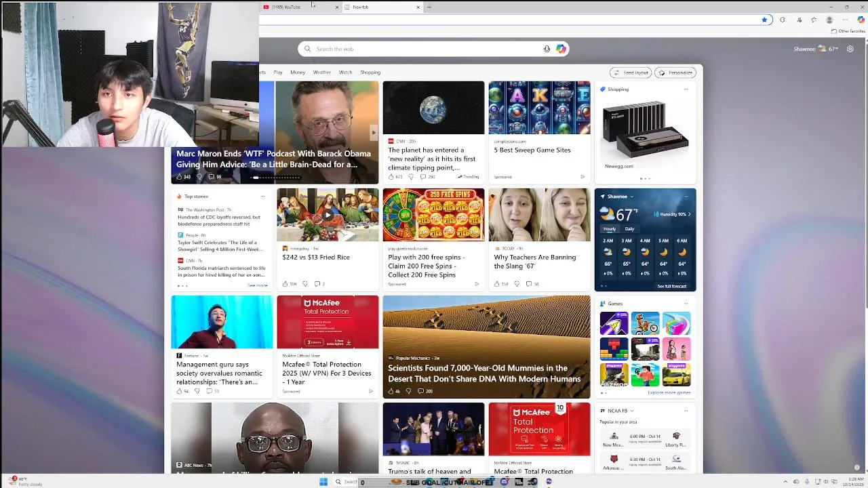Advance the featured story carousel arrow

point(373,132)
